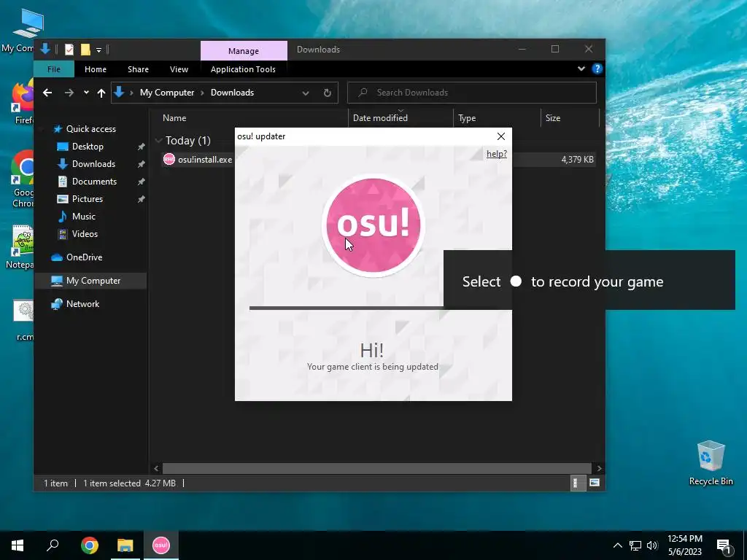Click Downloads in the address breadcrumb
This screenshot has width=747, height=560.
click(232, 93)
